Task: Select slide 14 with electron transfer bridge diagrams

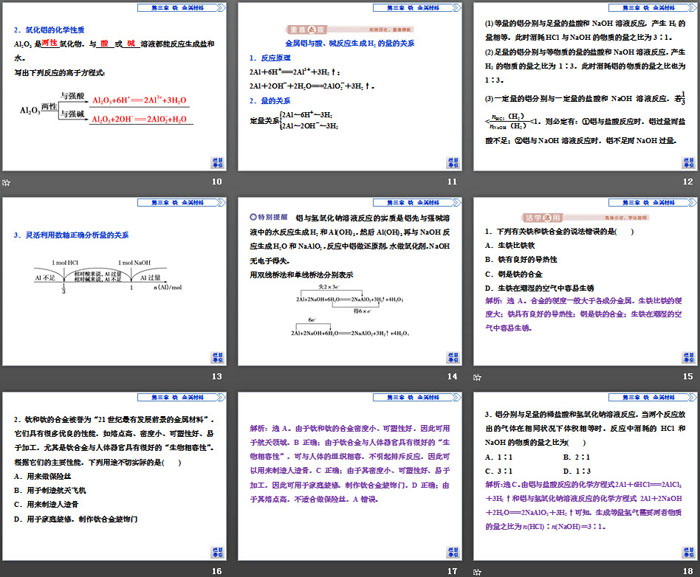Action: tap(349, 281)
